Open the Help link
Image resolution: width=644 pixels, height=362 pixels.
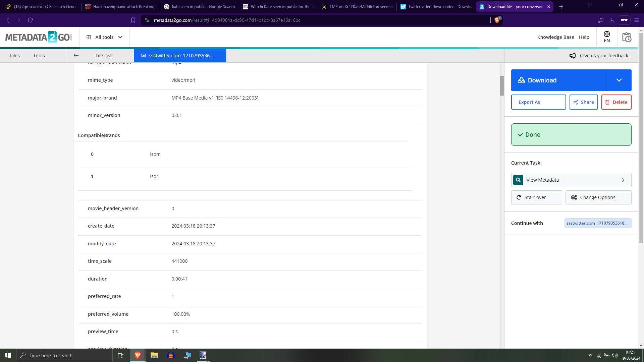coord(584,37)
